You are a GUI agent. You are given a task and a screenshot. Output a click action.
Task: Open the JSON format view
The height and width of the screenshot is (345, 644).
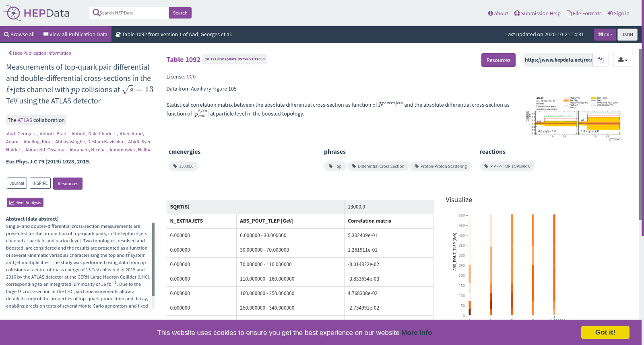coord(627,35)
